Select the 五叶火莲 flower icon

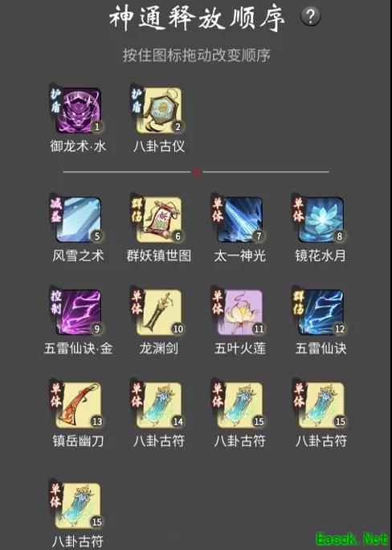240,312
